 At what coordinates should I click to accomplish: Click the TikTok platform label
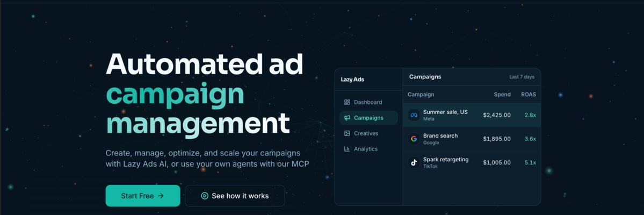pos(431,167)
